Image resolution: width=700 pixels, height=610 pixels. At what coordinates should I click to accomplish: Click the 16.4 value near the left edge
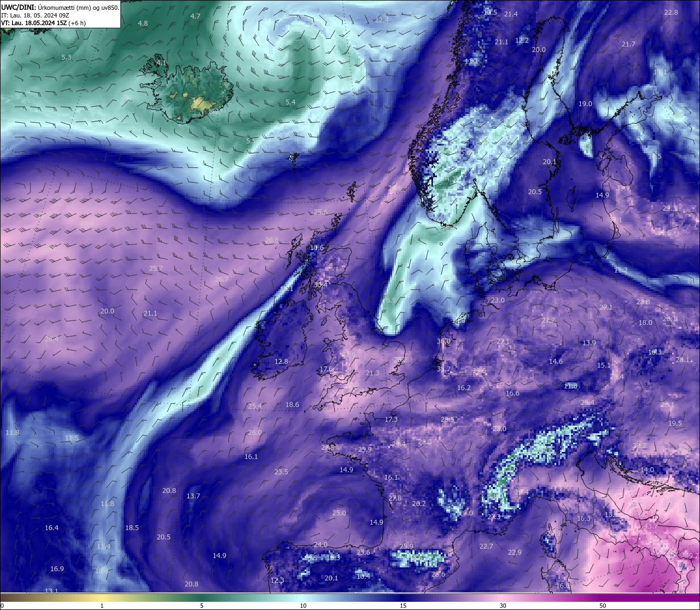point(51,528)
